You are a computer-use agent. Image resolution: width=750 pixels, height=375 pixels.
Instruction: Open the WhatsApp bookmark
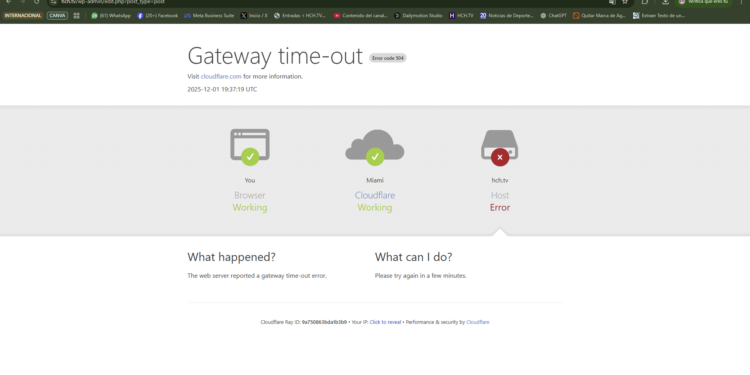111,16
